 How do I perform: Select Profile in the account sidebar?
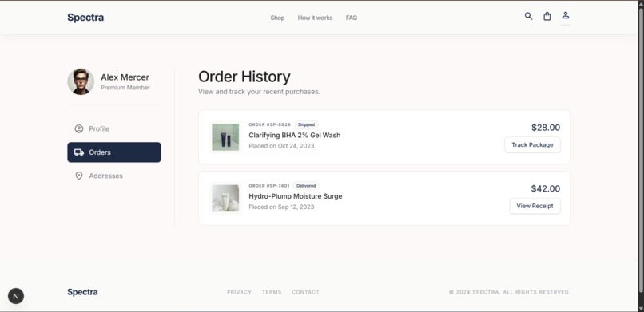click(x=114, y=128)
